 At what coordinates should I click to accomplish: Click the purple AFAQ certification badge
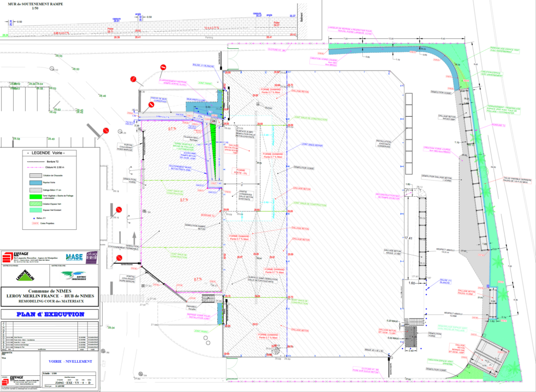[x=92, y=256]
